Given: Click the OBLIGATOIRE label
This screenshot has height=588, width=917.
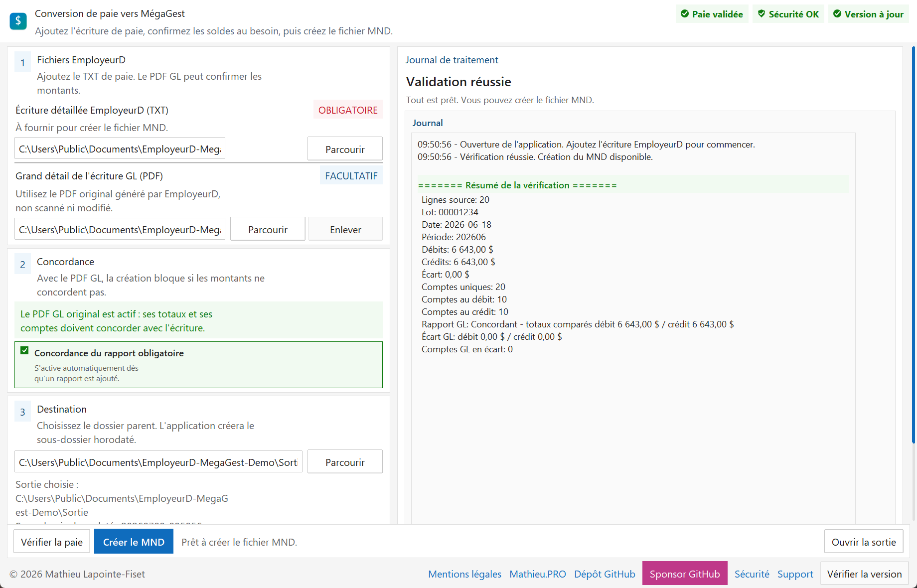Looking at the screenshot, I should (348, 110).
